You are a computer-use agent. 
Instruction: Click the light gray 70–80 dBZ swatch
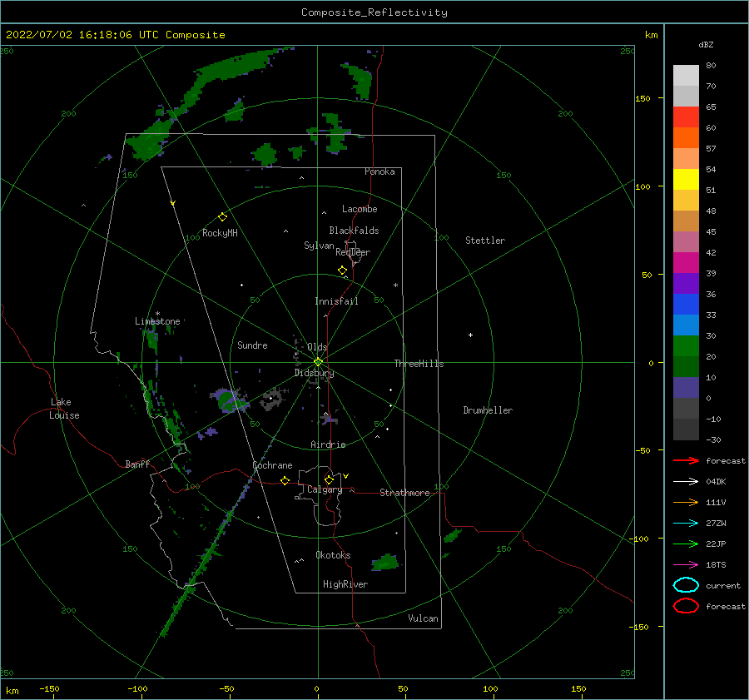(686, 76)
